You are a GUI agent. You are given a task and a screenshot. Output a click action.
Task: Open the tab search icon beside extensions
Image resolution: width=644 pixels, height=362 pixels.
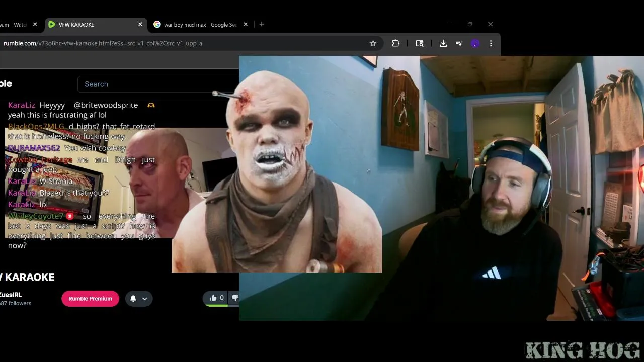[419, 43]
